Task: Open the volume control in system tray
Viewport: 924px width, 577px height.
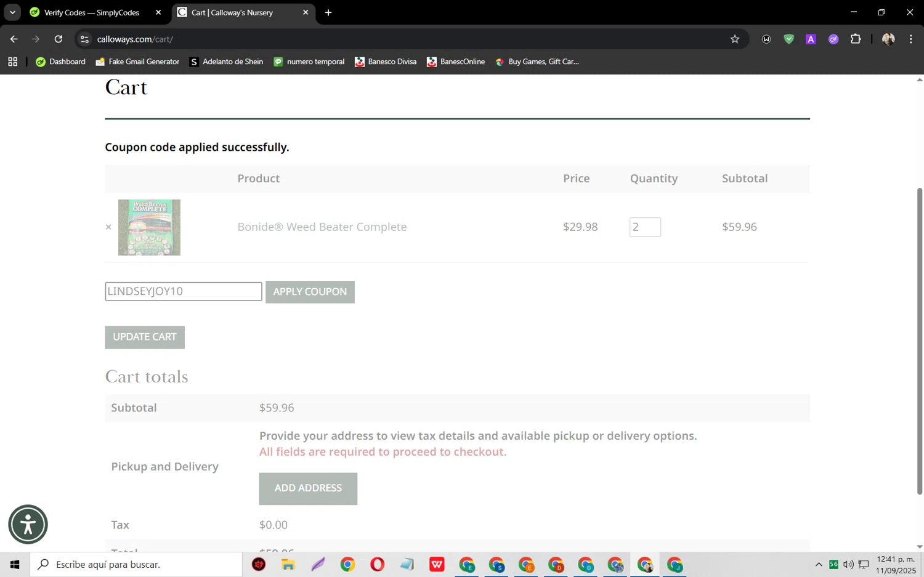Action: click(x=848, y=565)
